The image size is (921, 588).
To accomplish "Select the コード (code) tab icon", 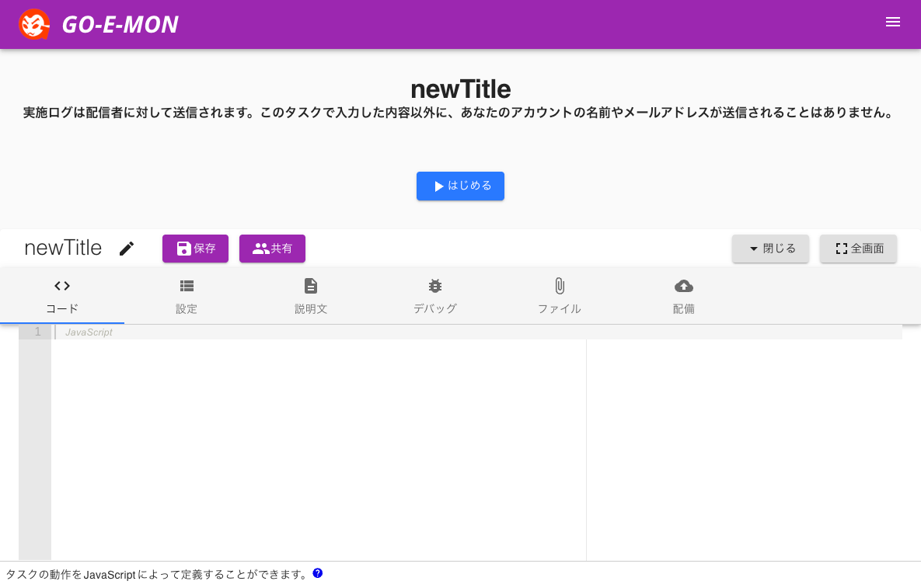I will pyautogui.click(x=61, y=285).
